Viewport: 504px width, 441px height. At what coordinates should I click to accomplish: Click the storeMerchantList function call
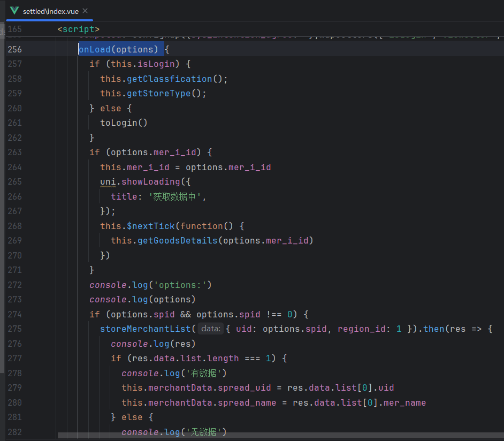pos(146,329)
